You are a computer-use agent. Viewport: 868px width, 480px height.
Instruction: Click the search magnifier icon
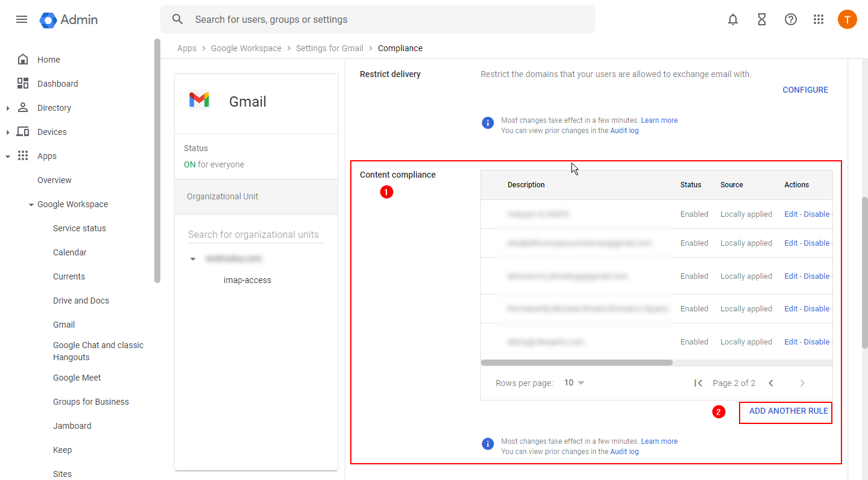177,19
